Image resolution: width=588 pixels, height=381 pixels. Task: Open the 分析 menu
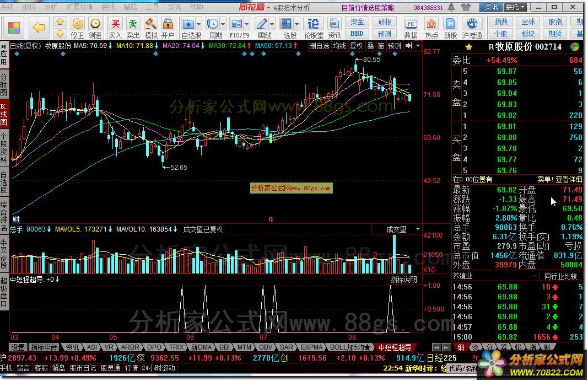(x=51, y=7)
